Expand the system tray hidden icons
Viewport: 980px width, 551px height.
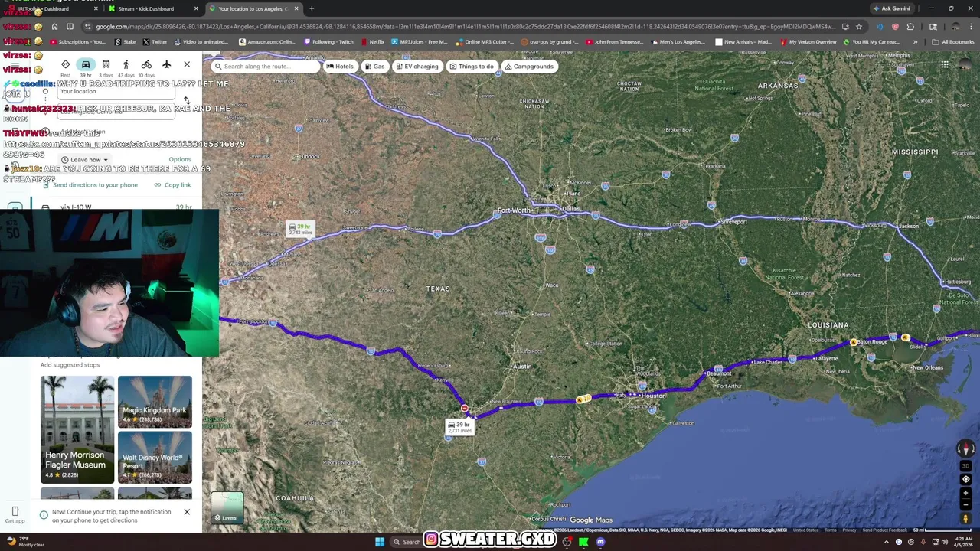[x=887, y=542]
